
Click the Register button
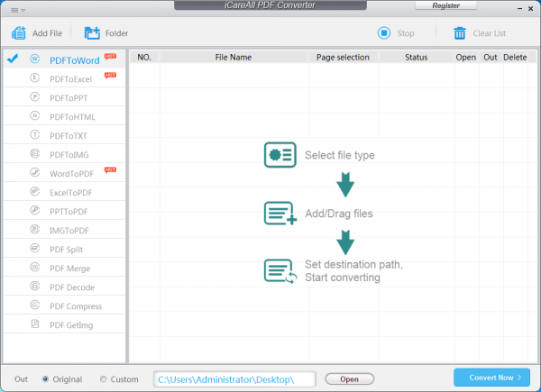pos(445,5)
